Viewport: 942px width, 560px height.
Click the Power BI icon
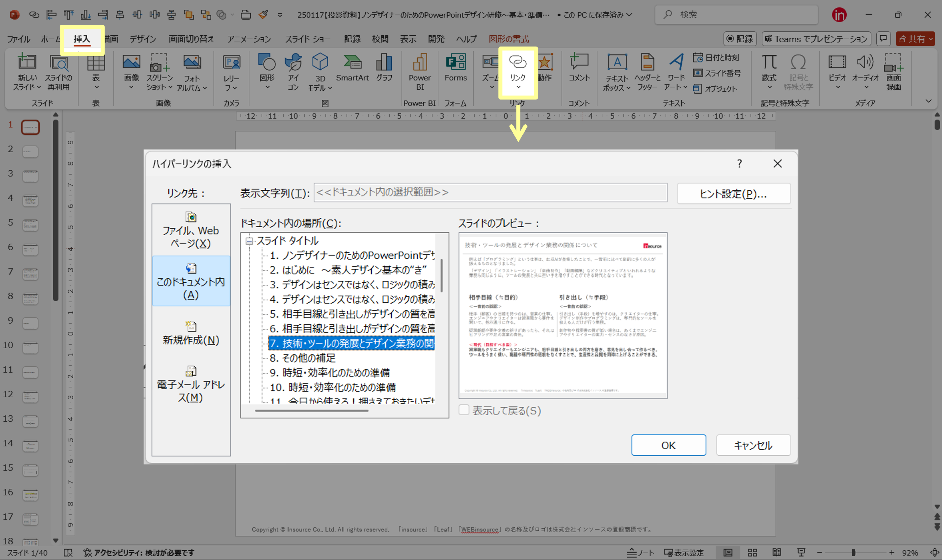[x=420, y=72]
